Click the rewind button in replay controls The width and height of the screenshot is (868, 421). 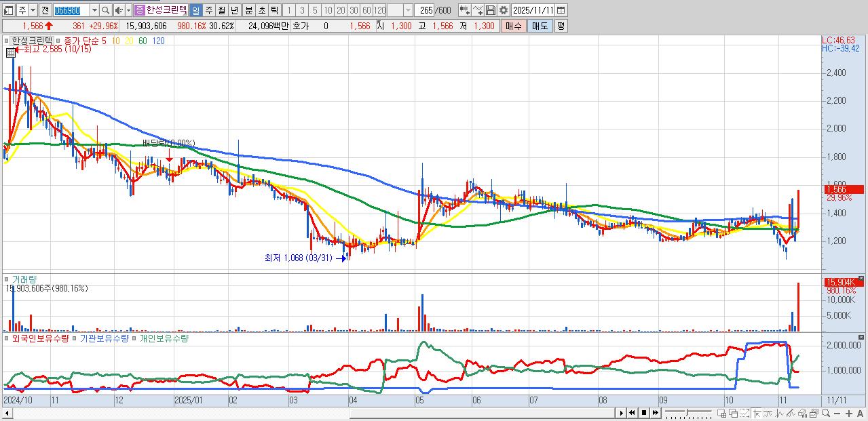point(632,413)
